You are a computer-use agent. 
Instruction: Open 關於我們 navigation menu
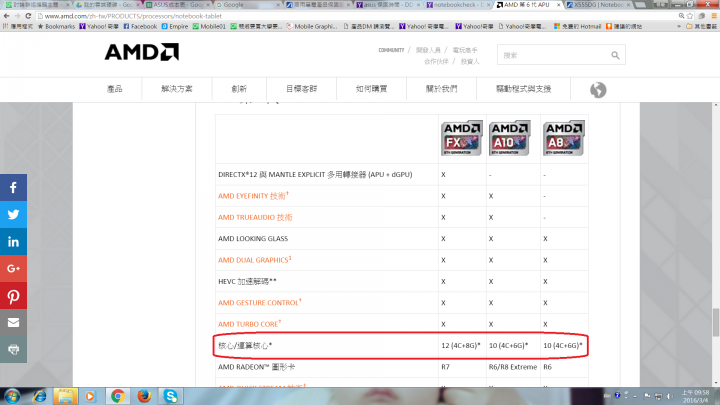click(x=441, y=89)
